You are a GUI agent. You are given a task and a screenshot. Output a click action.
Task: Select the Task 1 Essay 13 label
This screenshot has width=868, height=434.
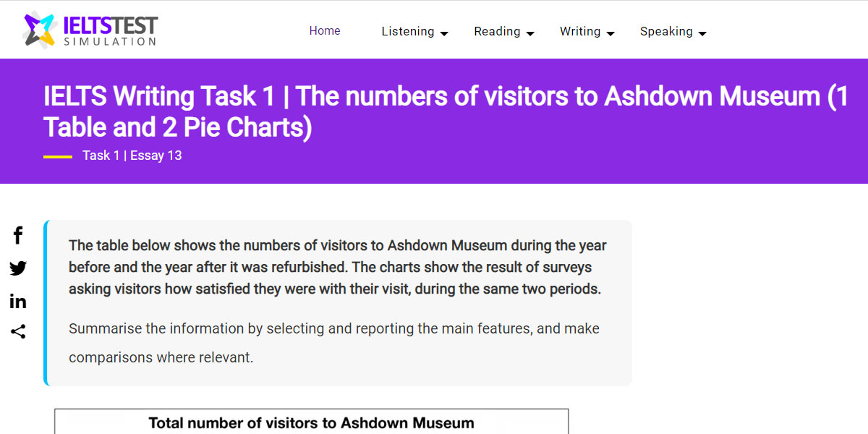(132, 155)
